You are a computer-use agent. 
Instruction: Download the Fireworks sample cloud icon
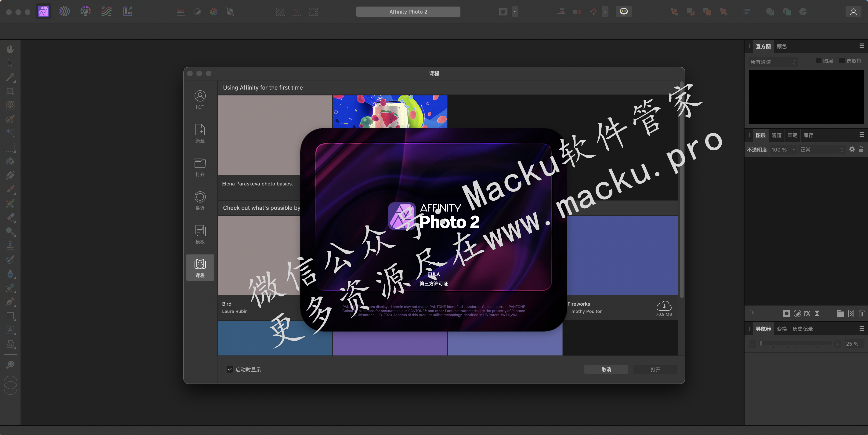(x=664, y=306)
